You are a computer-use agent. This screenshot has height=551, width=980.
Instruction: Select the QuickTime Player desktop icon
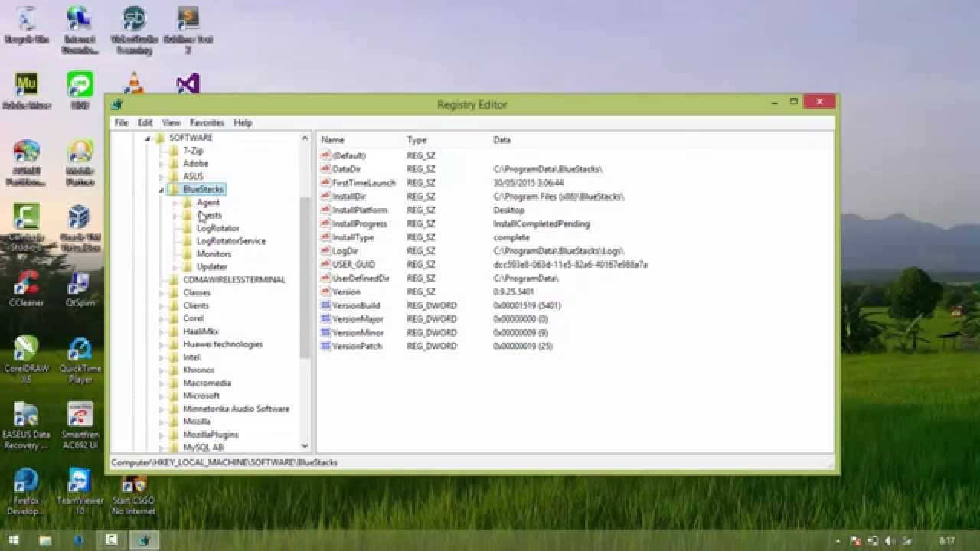(80, 360)
